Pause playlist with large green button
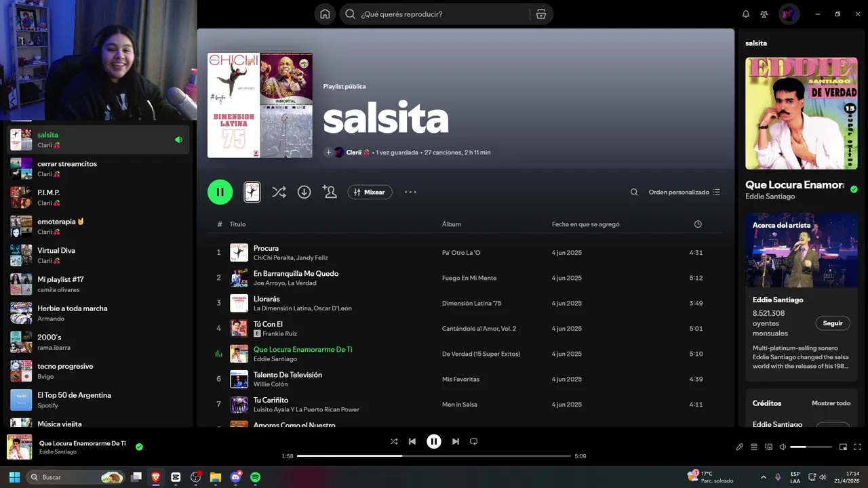 [220, 192]
